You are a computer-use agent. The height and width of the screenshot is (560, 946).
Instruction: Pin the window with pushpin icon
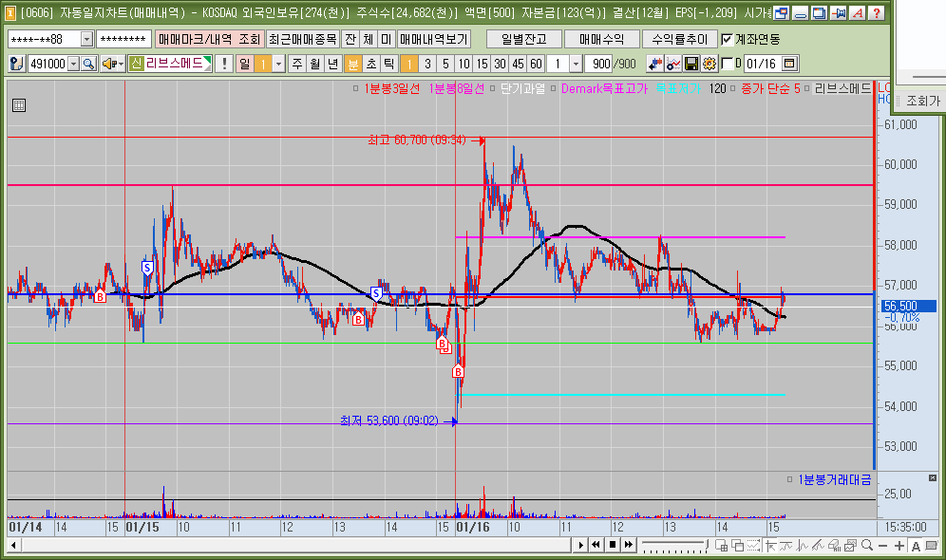[838, 12]
